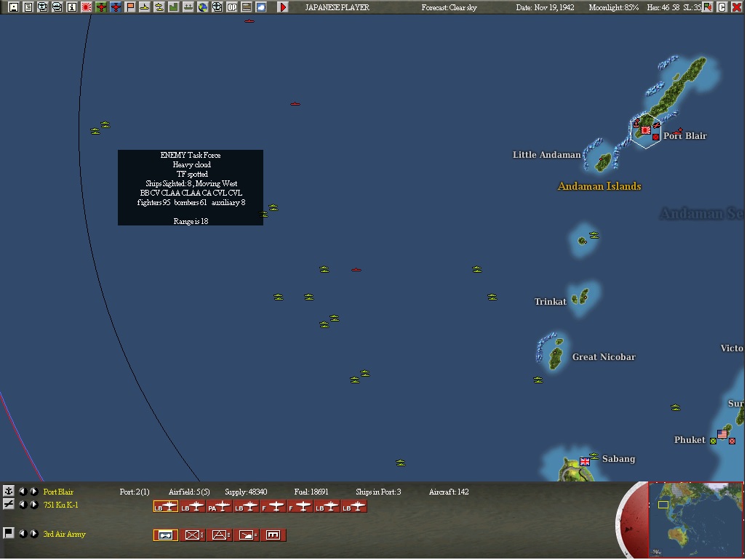Open the Port Blair base name link

pyautogui.click(x=58, y=492)
